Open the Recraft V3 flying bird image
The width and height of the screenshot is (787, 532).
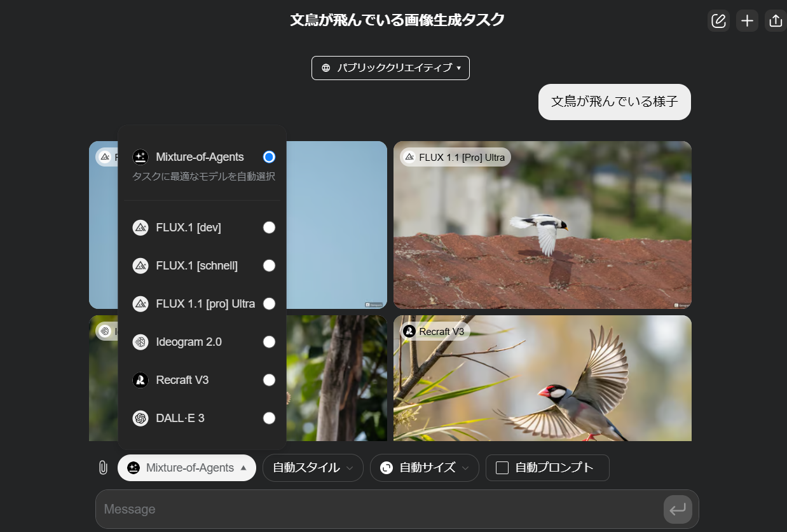tap(542, 378)
